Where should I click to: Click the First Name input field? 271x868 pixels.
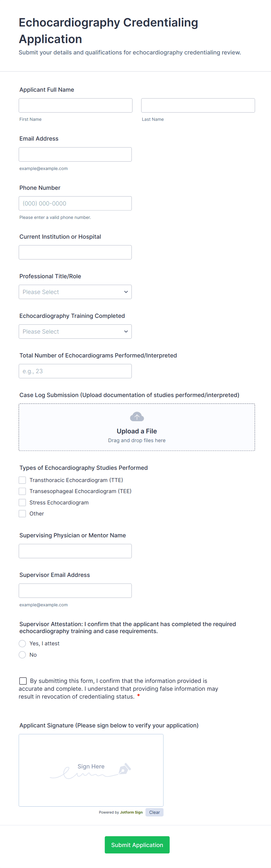(x=75, y=105)
